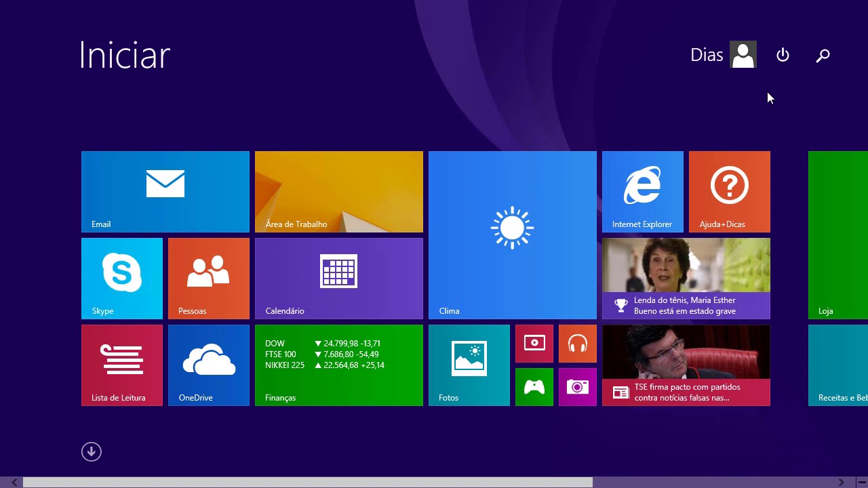Click the power options button

pos(783,55)
